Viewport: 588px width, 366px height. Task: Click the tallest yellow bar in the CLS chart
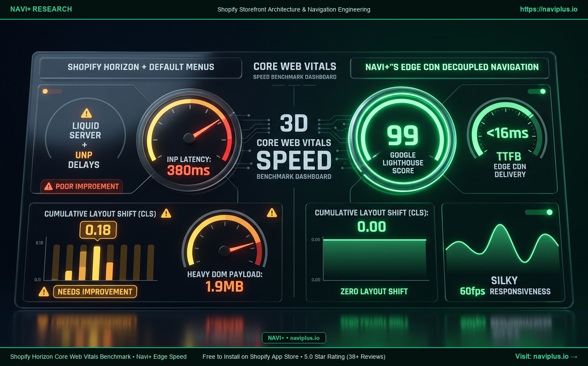click(97, 263)
